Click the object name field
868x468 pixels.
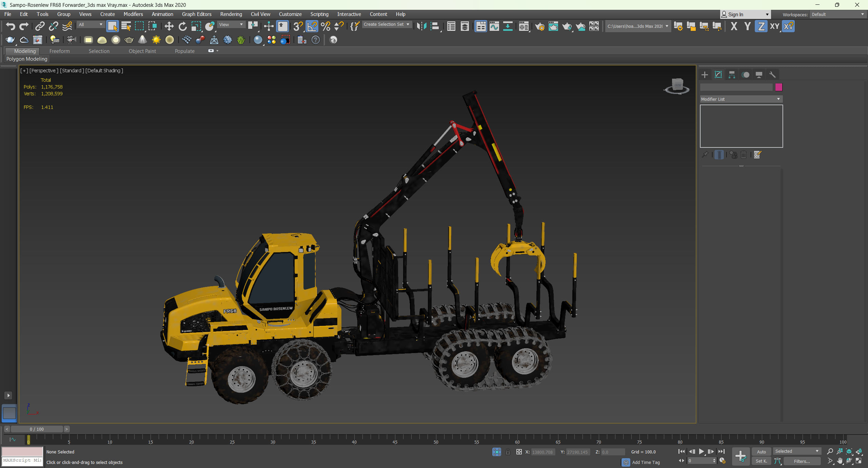(x=736, y=87)
